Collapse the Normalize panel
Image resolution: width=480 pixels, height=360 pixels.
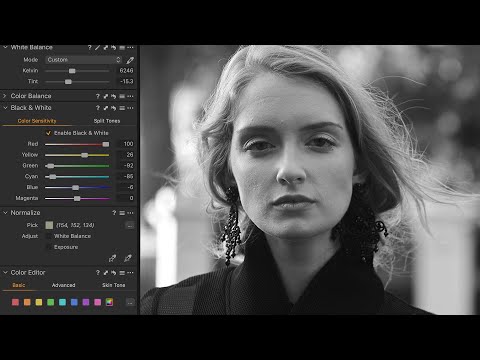pyautogui.click(x=5, y=213)
